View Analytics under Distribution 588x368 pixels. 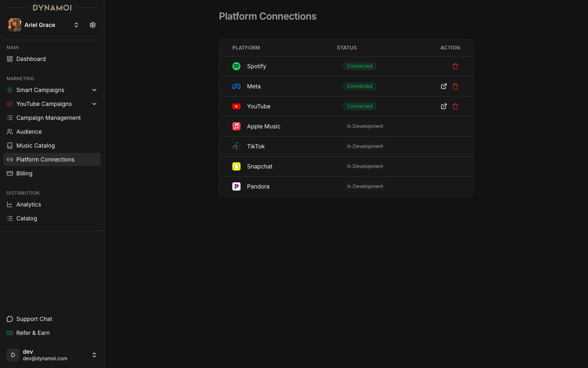(x=29, y=204)
